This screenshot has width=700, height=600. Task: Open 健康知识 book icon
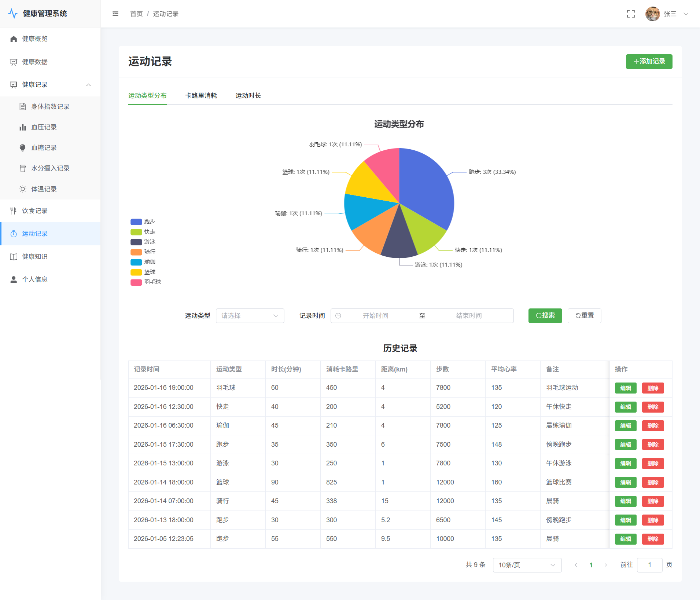(14, 257)
